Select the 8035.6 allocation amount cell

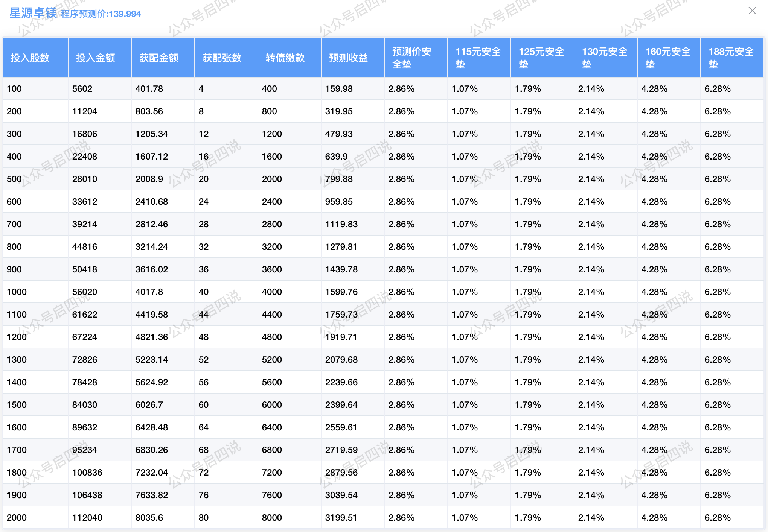pos(149,518)
